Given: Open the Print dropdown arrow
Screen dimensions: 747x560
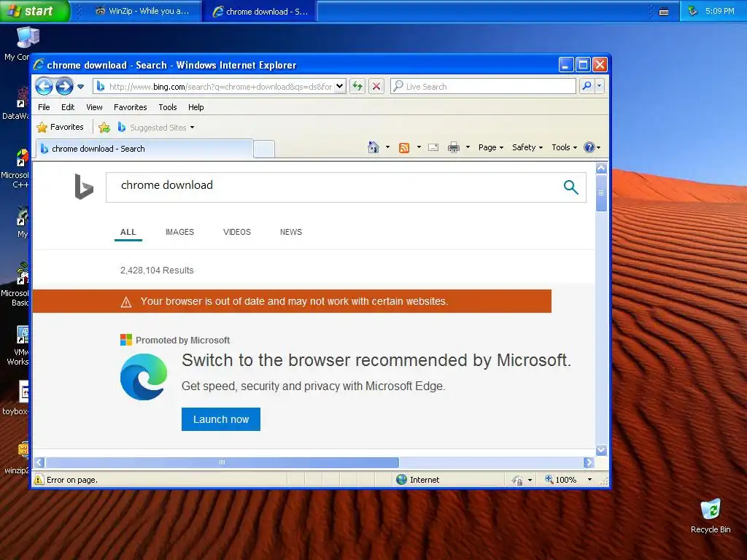Looking at the screenshot, I should (x=468, y=147).
